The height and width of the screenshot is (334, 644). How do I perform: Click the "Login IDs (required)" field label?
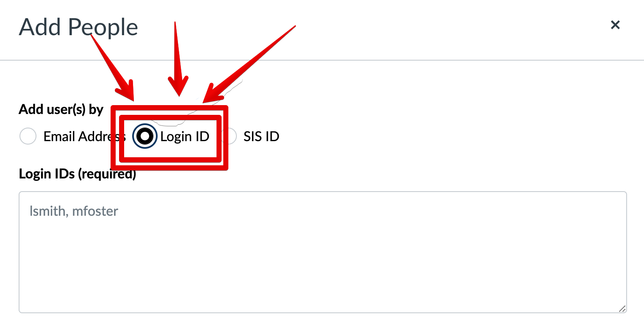coord(78,174)
